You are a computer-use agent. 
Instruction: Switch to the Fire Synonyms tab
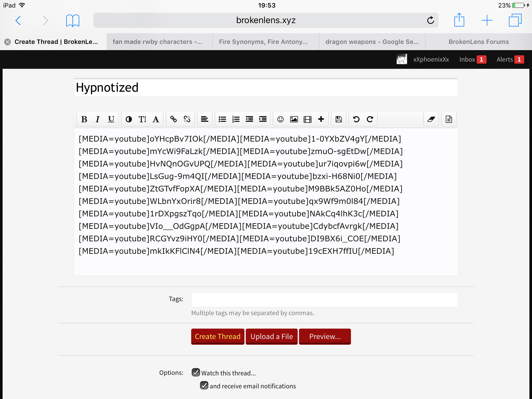pos(266,42)
